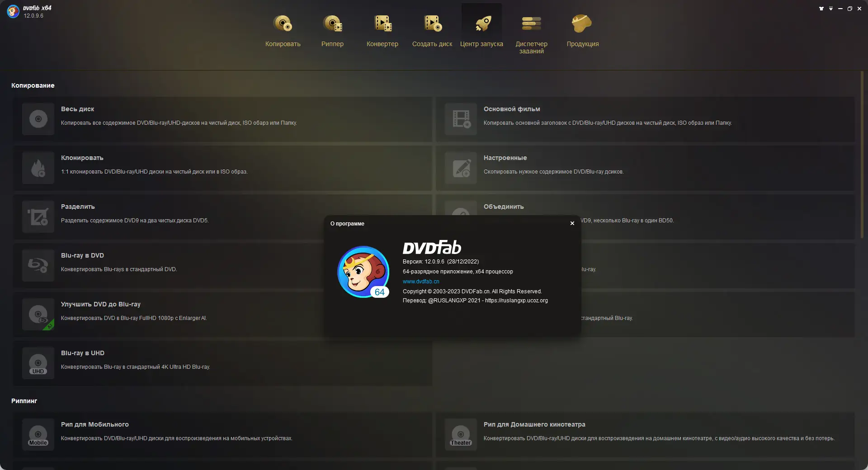This screenshot has width=868, height=470.
Task: Open the Копировать module in the top bar
Action: pos(283,30)
